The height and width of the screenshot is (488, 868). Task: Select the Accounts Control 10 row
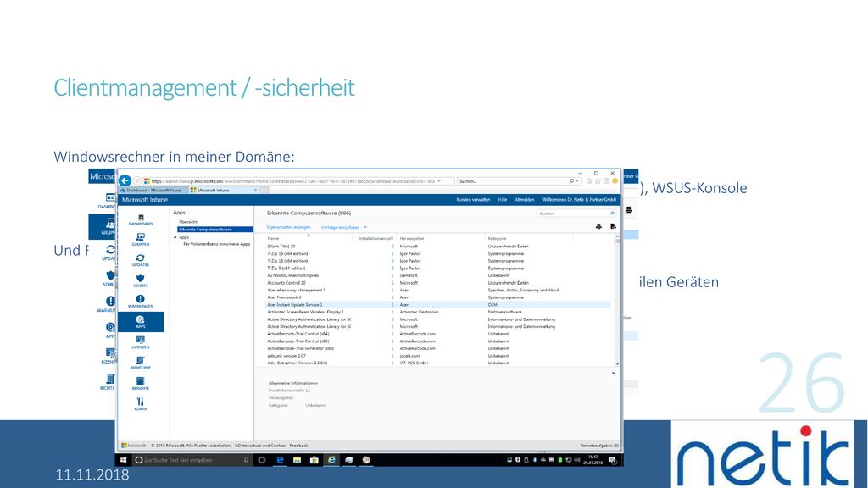[x=438, y=283]
